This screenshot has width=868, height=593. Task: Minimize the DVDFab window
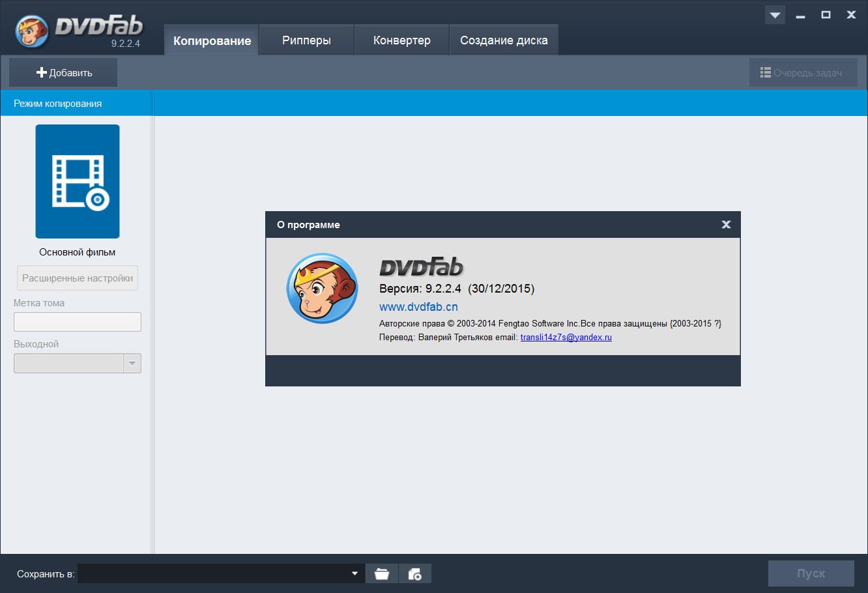(800, 15)
